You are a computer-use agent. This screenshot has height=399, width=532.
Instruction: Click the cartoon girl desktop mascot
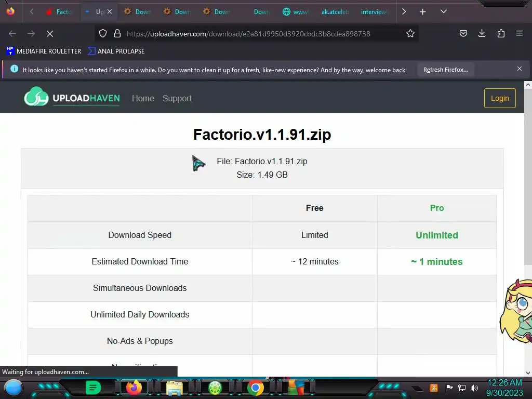(516, 311)
